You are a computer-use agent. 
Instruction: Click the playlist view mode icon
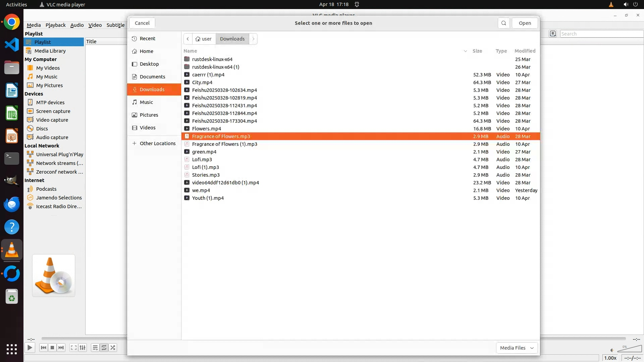click(553, 34)
